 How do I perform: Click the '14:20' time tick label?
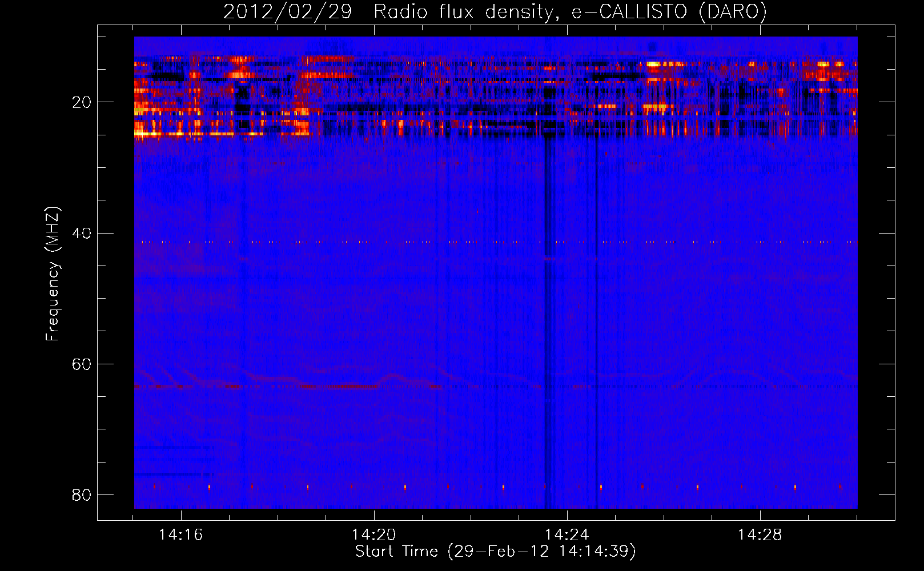click(x=373, y=535)
